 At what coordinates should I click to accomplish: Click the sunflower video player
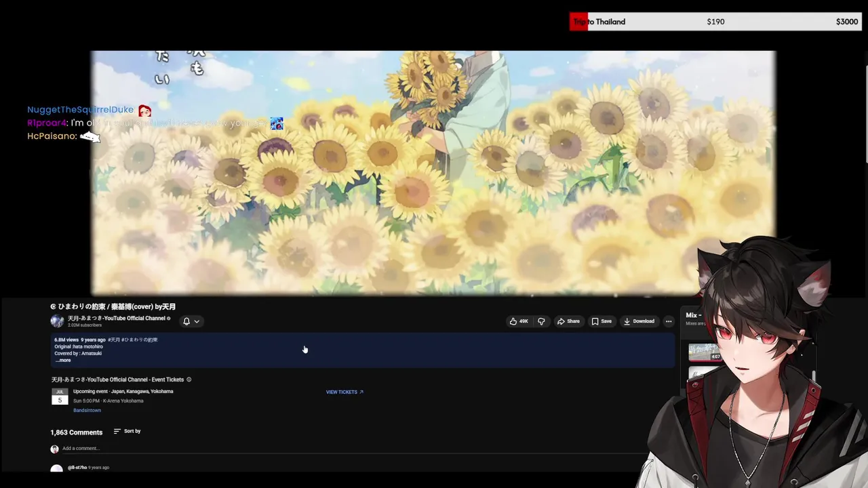[433, 172]
